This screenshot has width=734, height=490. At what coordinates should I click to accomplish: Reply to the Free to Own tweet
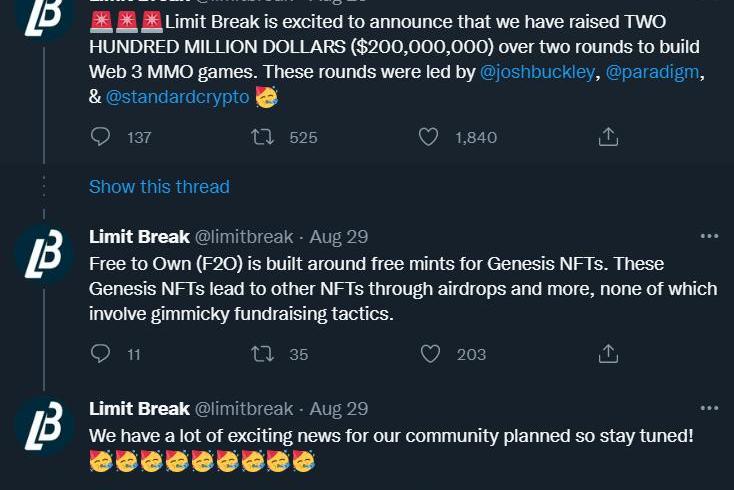[x=100, y=354]
